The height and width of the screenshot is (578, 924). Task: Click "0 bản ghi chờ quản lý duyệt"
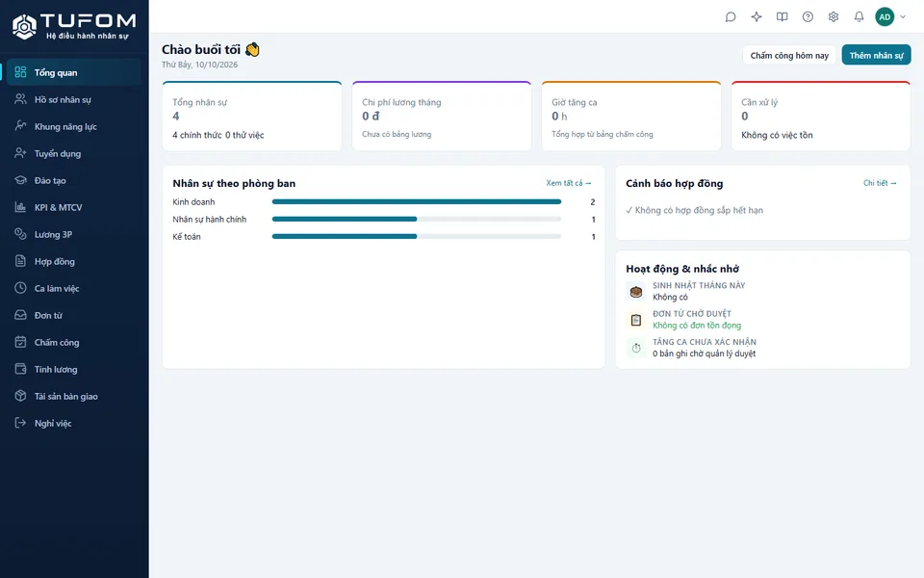[705, 354]
